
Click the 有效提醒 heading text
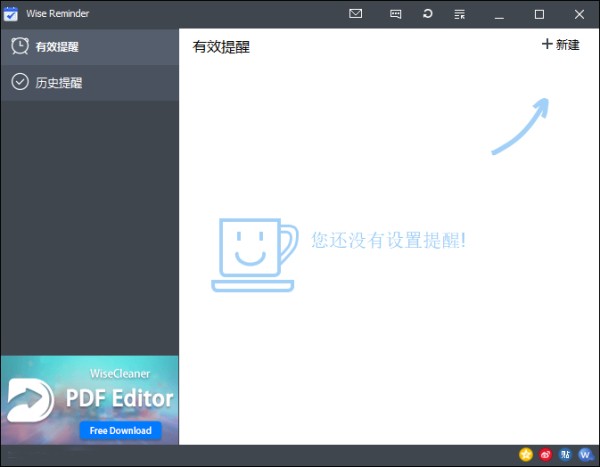221,47
